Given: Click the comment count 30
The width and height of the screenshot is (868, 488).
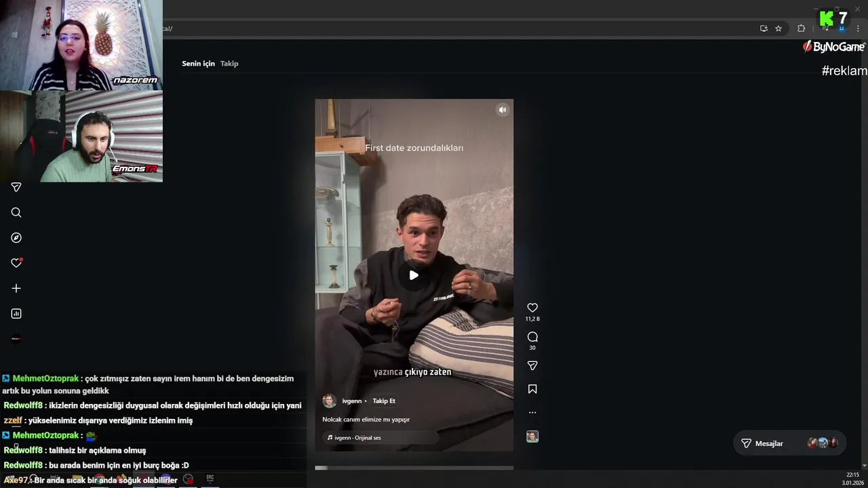Looking at the screenshot, I should (x=532, y=348).
